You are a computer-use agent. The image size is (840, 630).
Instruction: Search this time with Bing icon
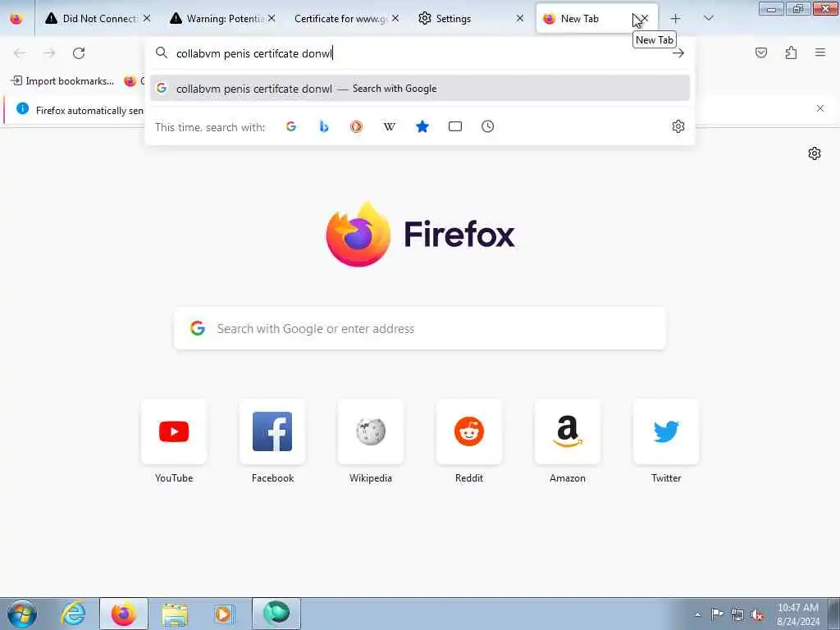[x=324, y=126]
